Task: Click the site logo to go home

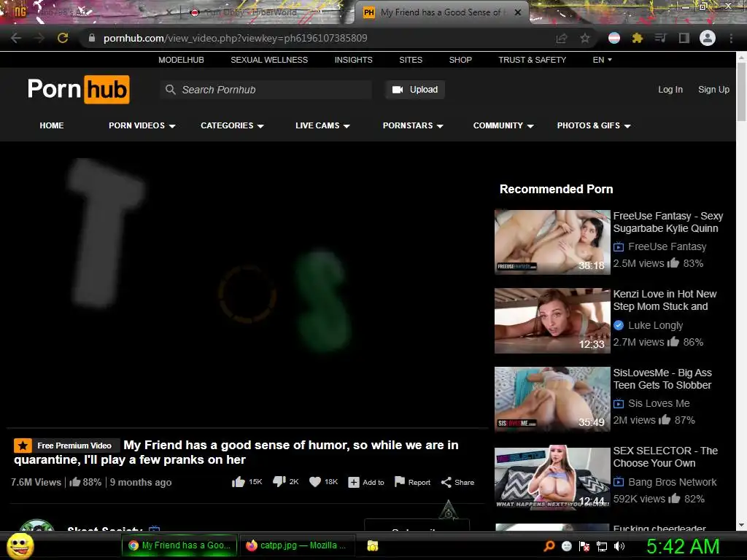Action: pyautogui.click(x=78, y=89)
